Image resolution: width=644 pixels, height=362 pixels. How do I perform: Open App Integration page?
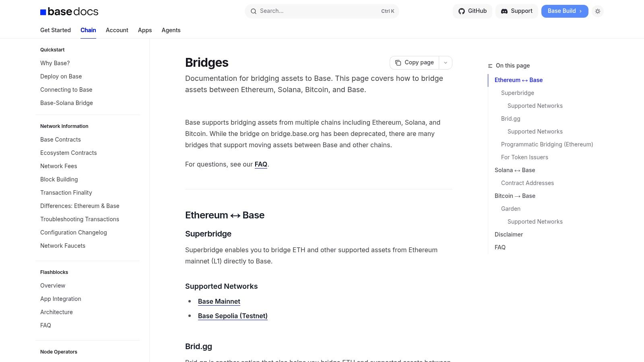tap(61, 299)
